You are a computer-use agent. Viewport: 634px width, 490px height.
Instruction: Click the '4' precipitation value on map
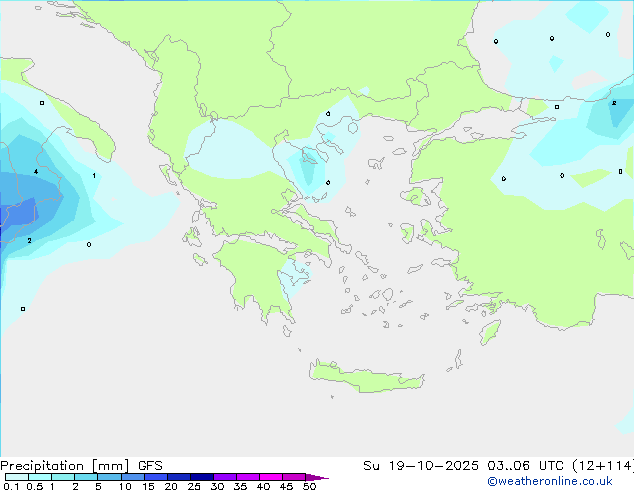point(36,172)
